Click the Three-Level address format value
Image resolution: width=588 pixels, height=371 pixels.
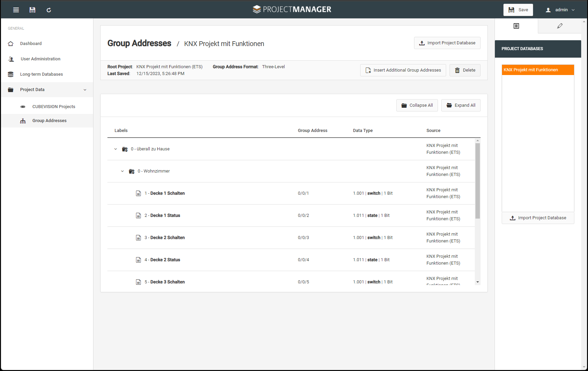click(274, 67)
